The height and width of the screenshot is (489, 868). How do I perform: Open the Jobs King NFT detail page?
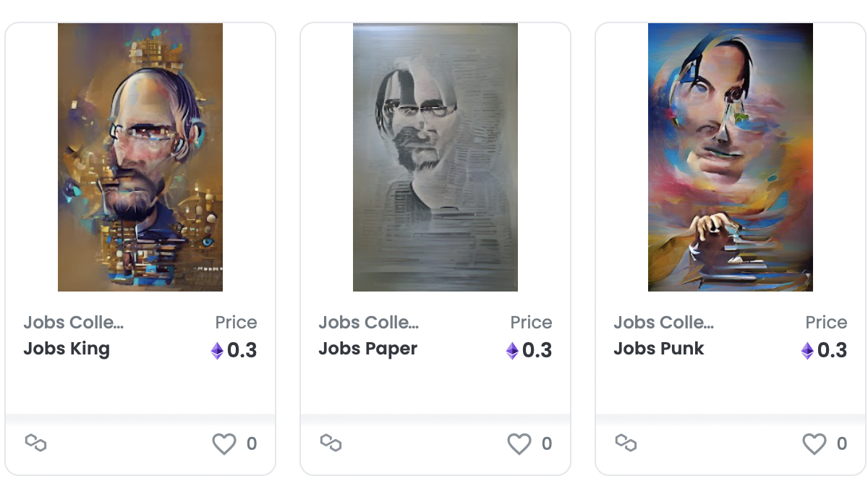click(x=67, y=349)
